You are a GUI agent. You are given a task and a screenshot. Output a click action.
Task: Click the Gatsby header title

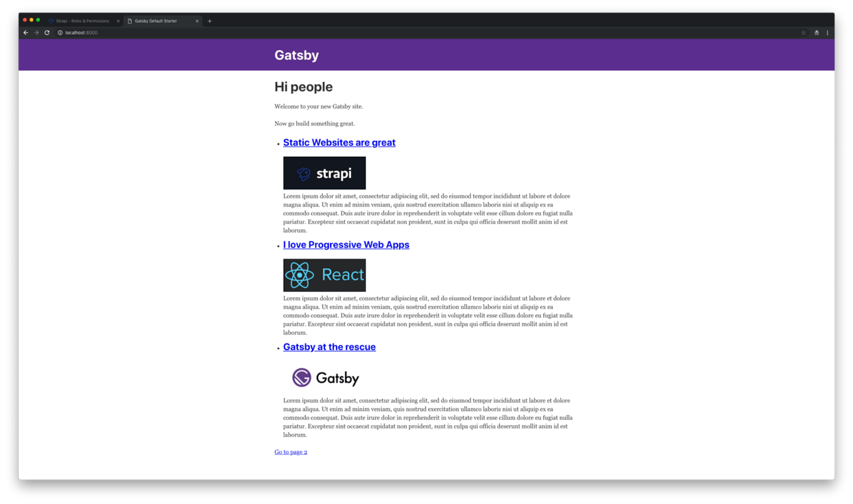tap(296, 55)
